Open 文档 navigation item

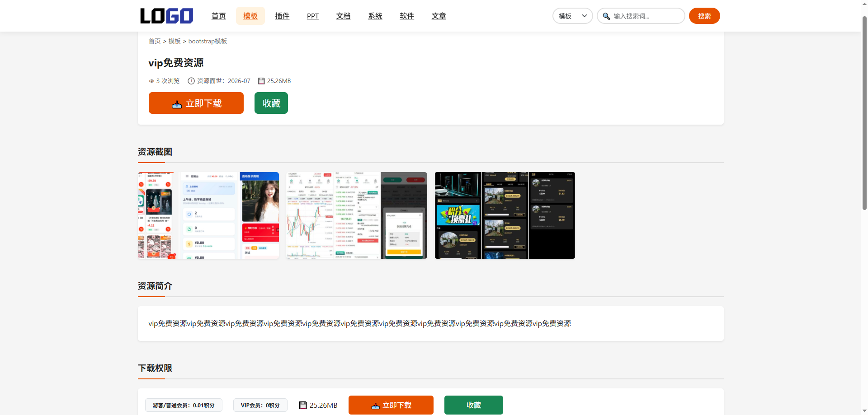point(343,16)
